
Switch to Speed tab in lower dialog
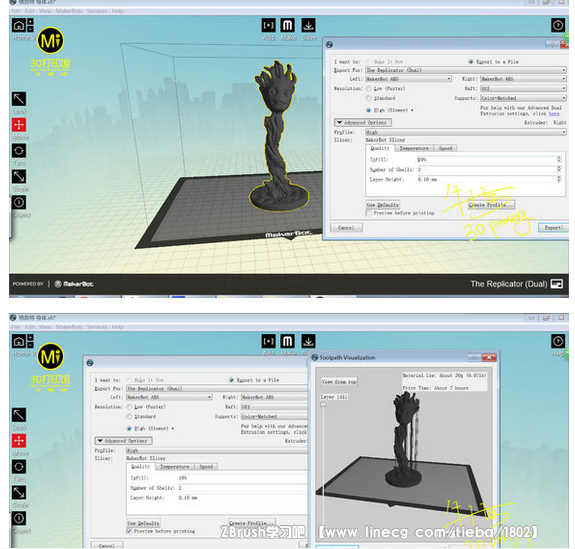pyautogui.click(x=206, y=466)
